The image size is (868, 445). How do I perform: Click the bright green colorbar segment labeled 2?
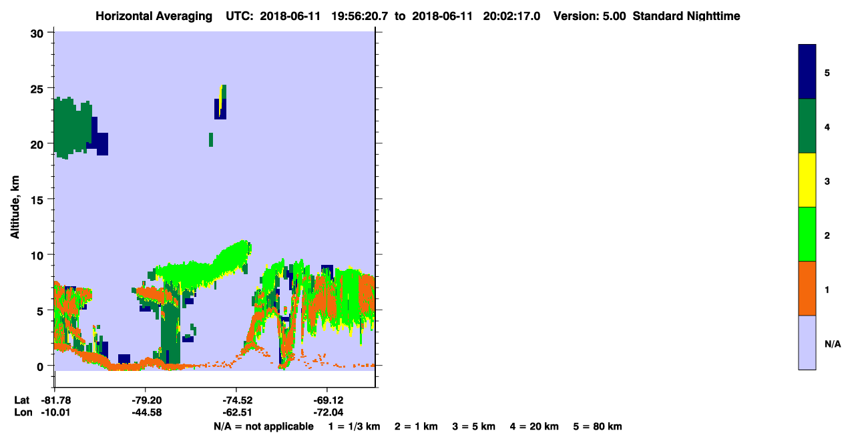[807, 234]
